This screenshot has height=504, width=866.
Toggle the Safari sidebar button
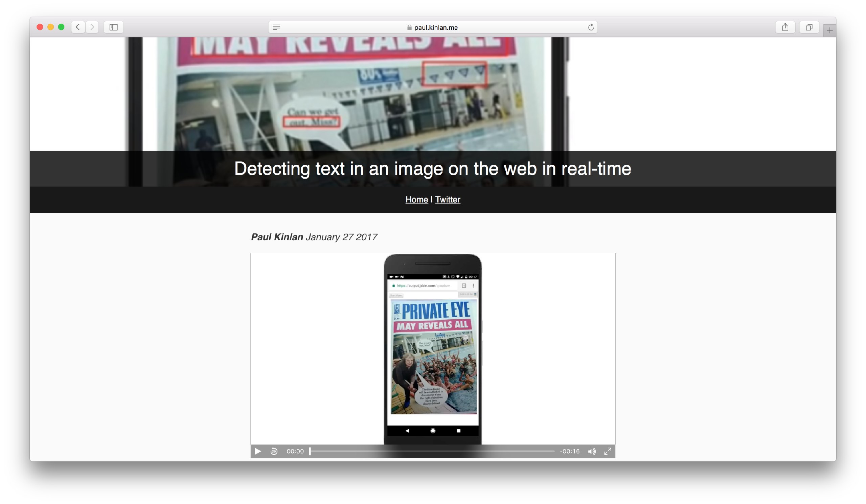coord(114,27)
